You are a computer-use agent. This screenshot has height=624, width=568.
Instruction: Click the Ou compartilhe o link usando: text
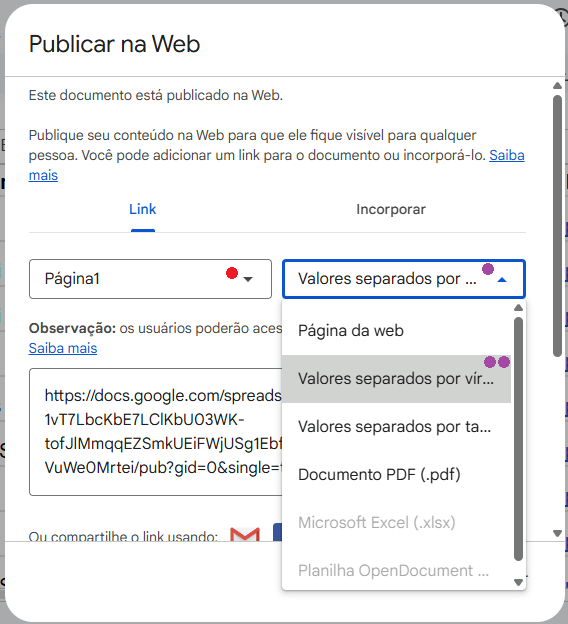[123, 536]
